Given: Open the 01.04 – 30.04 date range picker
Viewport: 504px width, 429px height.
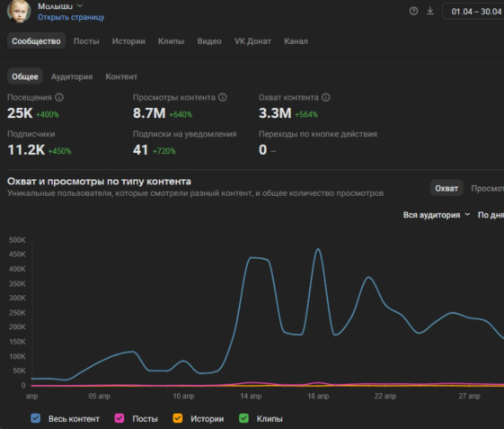Looking at the screenshot, I should tap(473, 12).
